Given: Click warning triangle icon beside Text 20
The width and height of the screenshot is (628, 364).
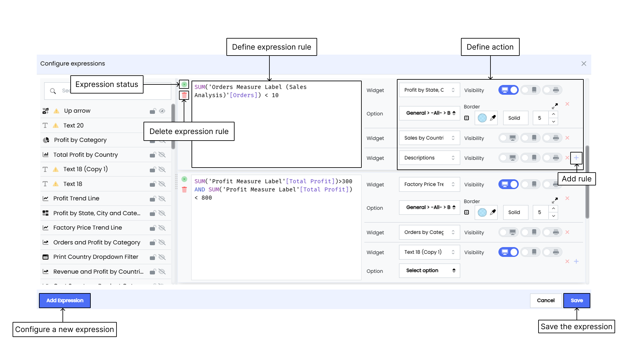Looking at the screenshot, I should (56, 126).
